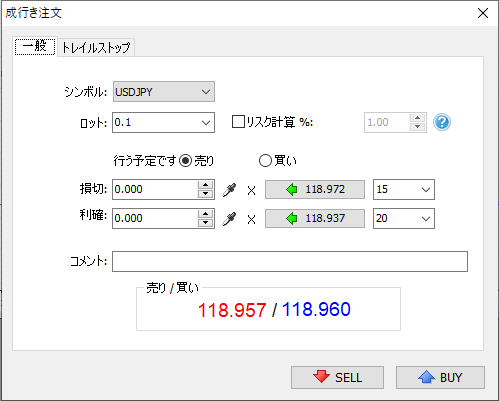
Task: Click the red sell price 118.957
Action: [232, 310]
